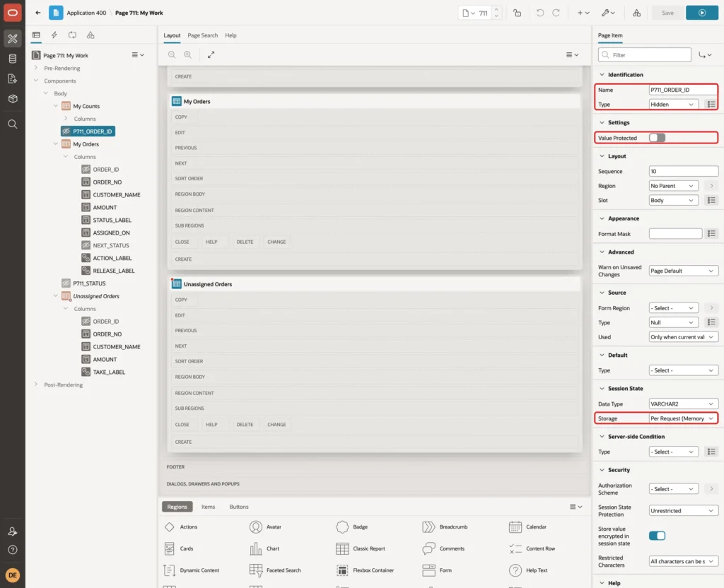This screenshot has height=588, width=724.
Task: Select Unassigned Orders region in tree
Action: point(96,296)
